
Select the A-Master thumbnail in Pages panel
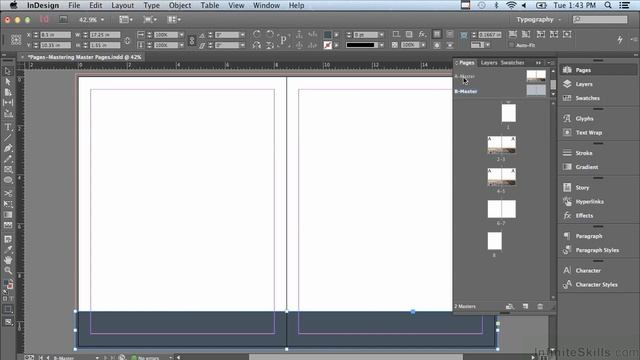[536, 76]
